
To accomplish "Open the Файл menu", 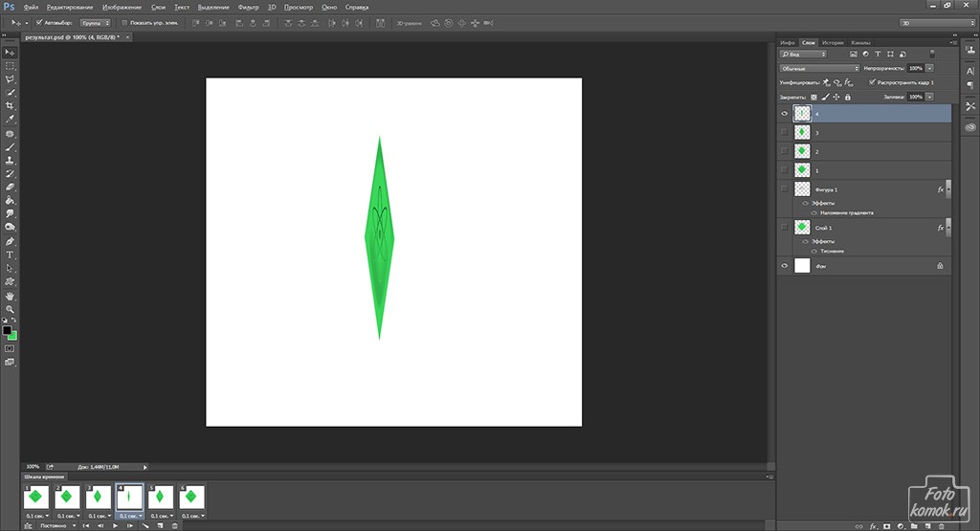I will point(32,7).
